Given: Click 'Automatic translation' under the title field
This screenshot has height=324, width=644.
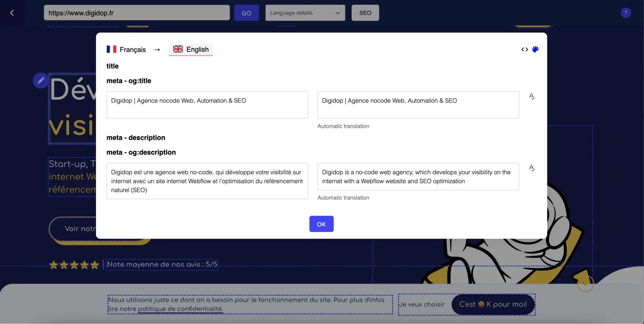Looking at the screenshot, I should point(343,126).
